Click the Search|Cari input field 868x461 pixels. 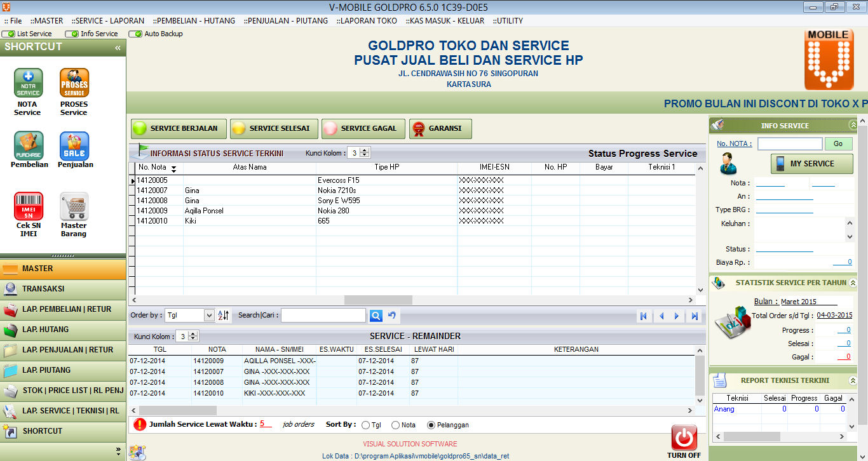[323, 315]
